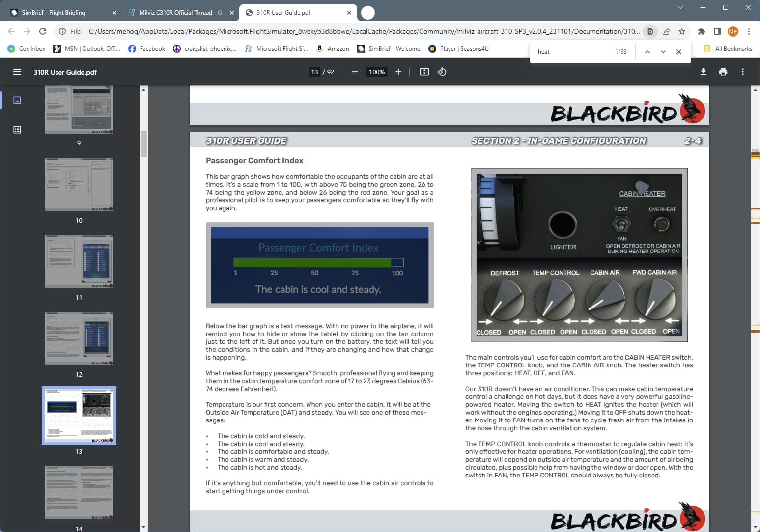Open SimBrief - Welcome bookmark
The width and height of the screenshot is (760, 532).
(x=389, y=49)
